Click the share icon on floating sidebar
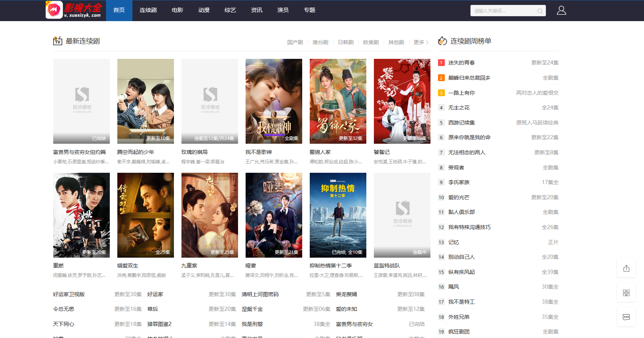 (626, 269)
